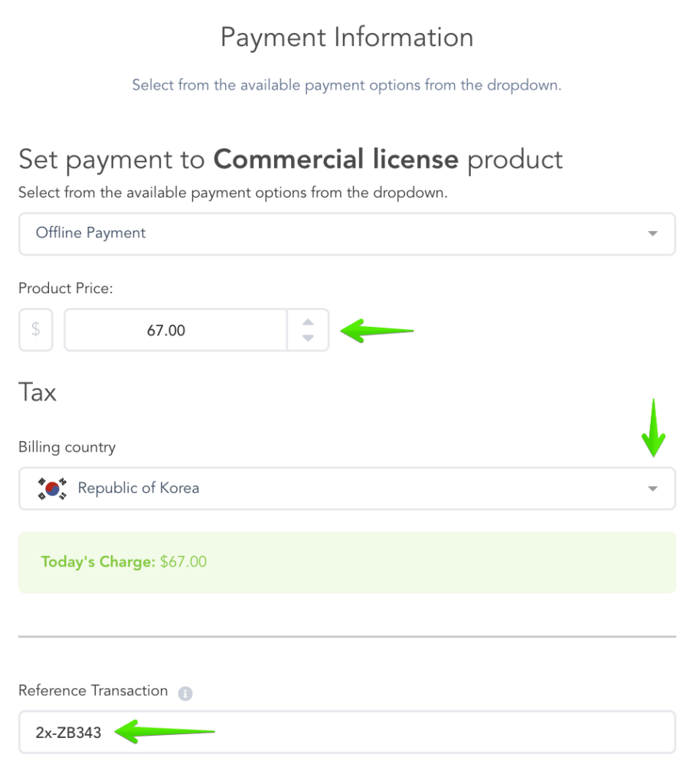The height and width of the screenshot is (784, 696).
Task: Increase product price with up stepper arrow
Action: [308, 322]
